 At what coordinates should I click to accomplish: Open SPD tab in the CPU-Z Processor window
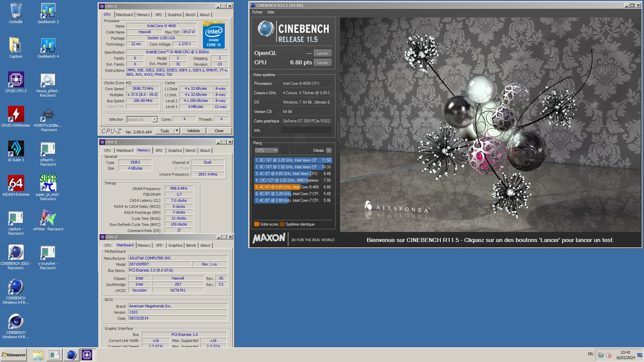[x=159, y=15]
